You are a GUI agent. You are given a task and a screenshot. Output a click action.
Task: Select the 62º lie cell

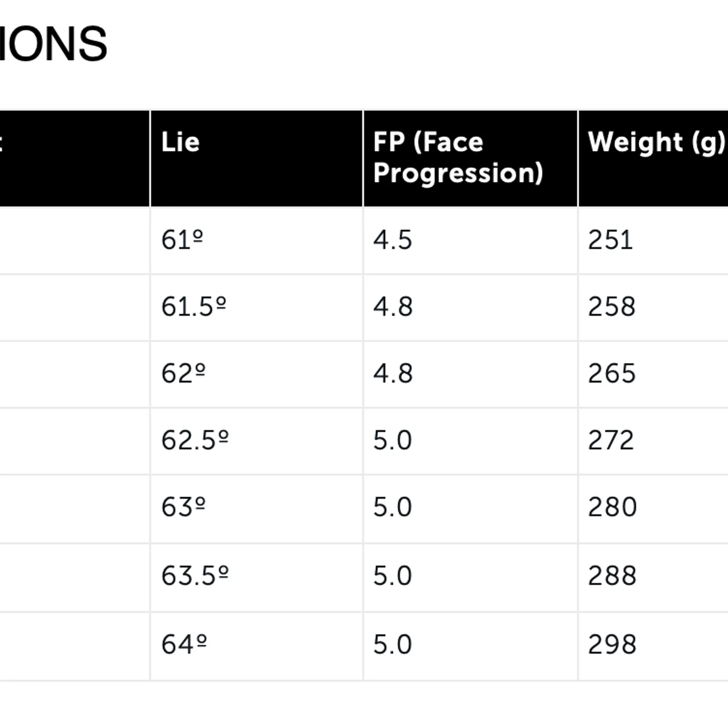click(x=183, y=374)
